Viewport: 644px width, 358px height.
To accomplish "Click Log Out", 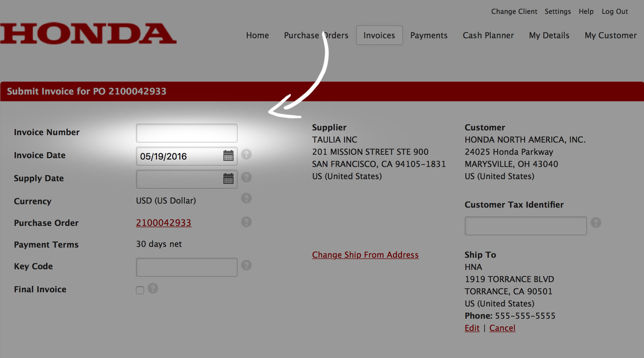I will [615, 12].
